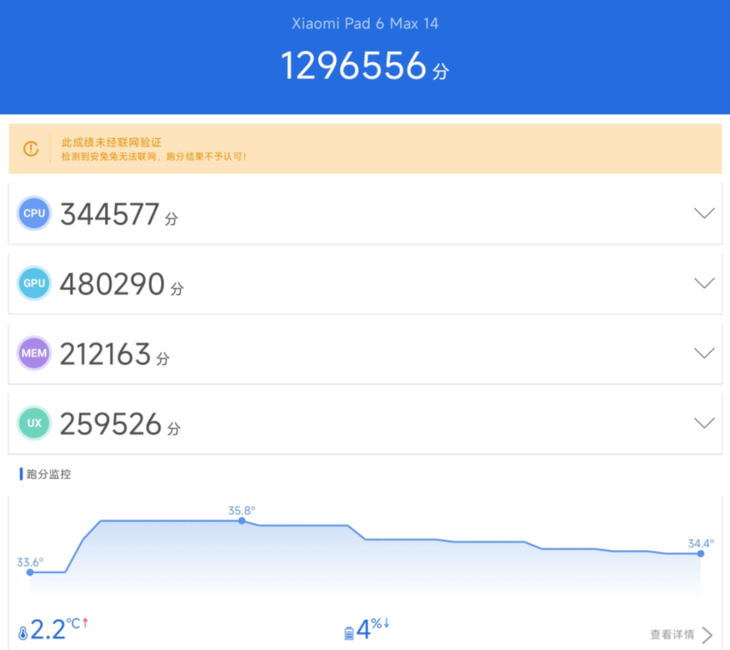730x650 pixels.
Task: Click the GPU score value 480290
Action: pyautogui.click(x=112, y=284)
